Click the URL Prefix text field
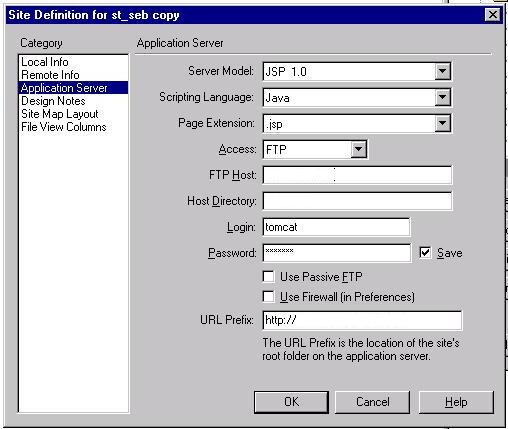508x429 pixels. click(362, 320)
